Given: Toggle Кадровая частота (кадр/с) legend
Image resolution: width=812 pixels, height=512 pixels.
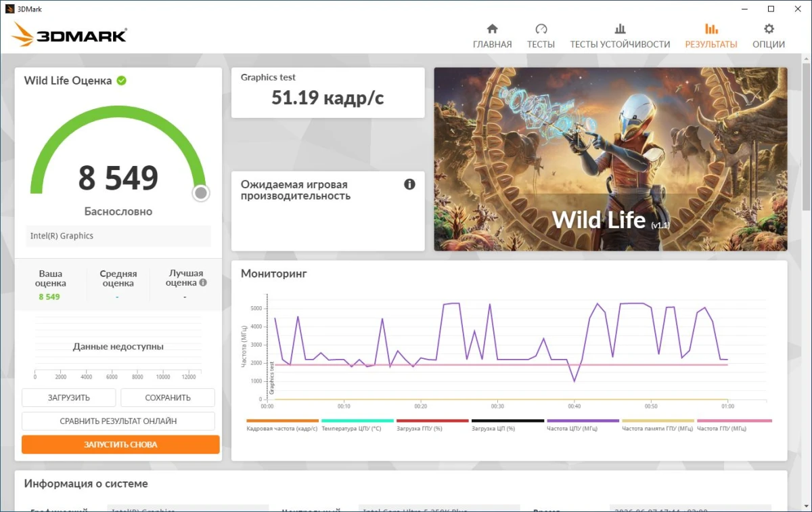Looking at the screenshot, I should pyautogui.click(x=282, y=425).
